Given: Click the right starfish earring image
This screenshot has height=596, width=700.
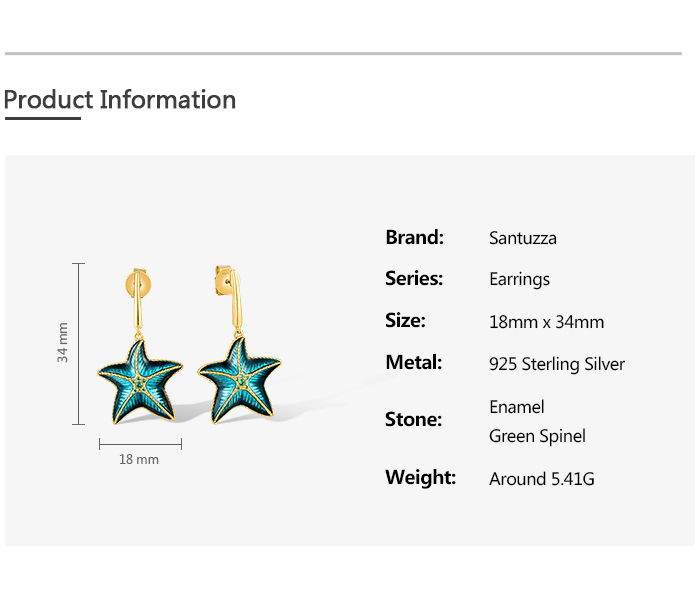Looking at the screenshot, I should click(237, 375).
